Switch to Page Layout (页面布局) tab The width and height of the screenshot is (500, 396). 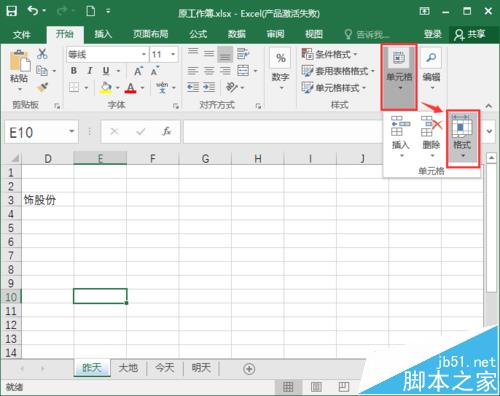pos(151,34)
